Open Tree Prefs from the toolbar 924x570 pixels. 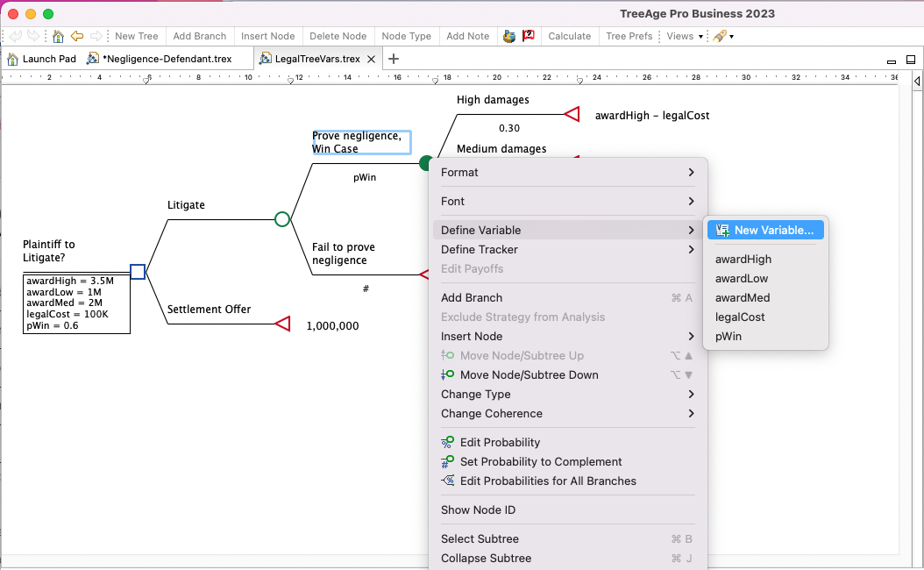(x=629, y=36)
